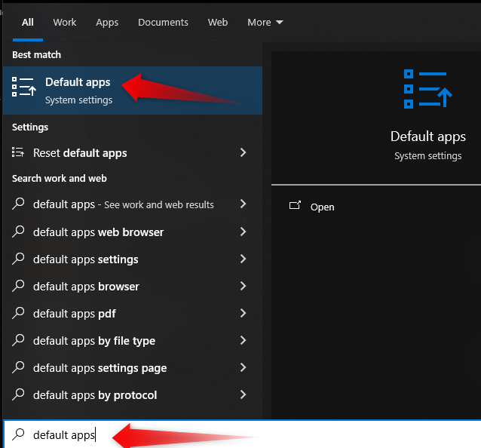Switch to the All tab
481x448 pixels.
tap(28, 23)
